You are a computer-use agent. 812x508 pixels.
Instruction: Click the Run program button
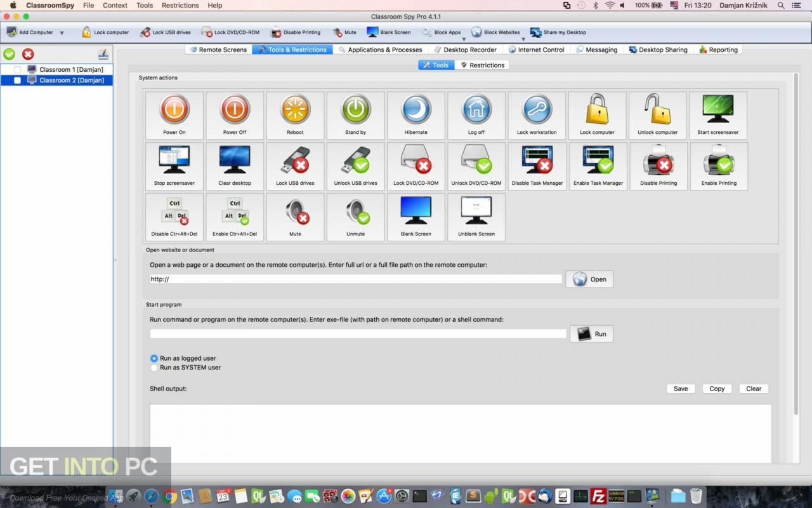[x=591, y=334]
